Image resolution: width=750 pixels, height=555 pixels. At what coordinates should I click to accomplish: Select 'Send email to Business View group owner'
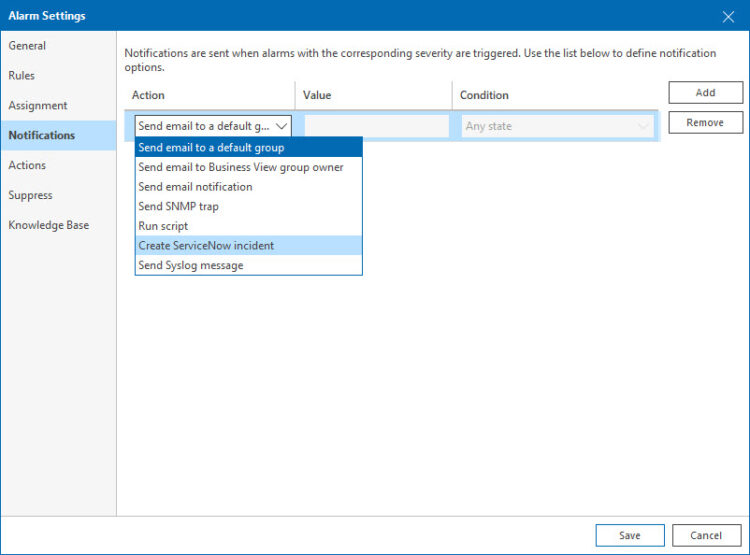pyautogui.click(x=240, y=167)
